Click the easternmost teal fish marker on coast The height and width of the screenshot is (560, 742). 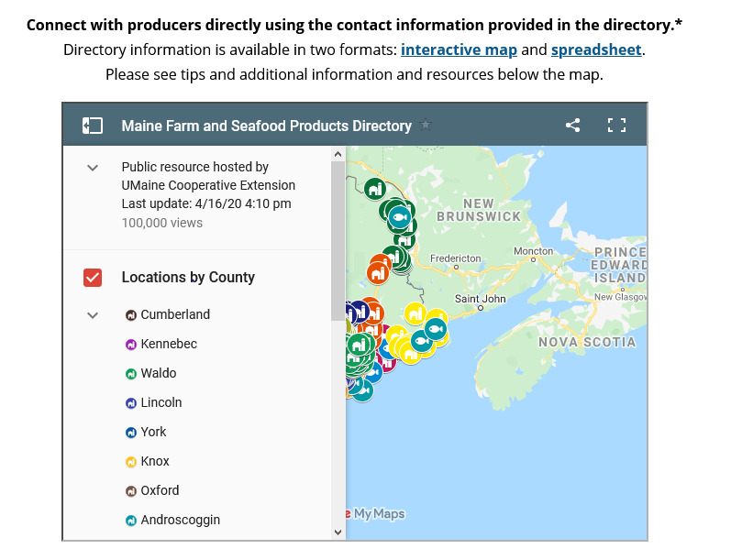pyautogui.click(x=436, y=329)
